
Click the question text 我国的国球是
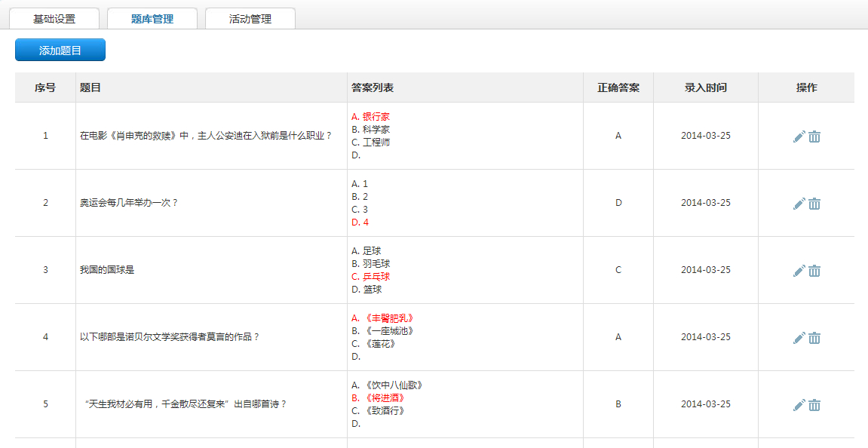107,270
